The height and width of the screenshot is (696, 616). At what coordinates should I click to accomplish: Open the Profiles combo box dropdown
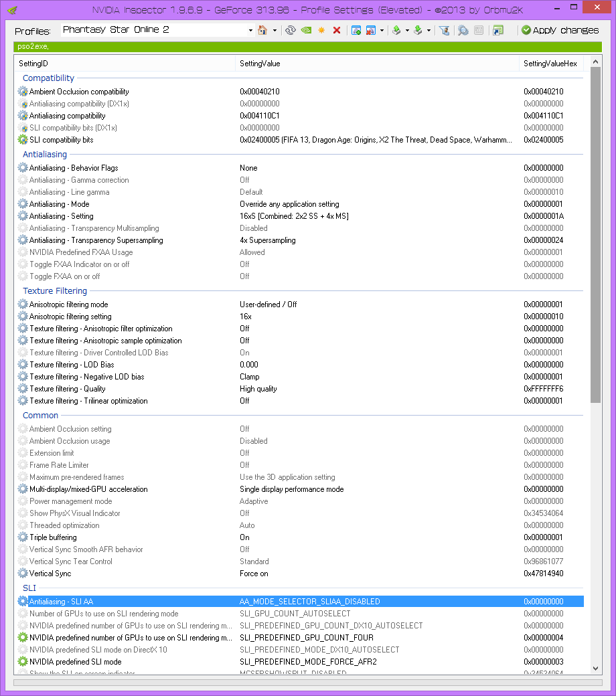click(x=250, y=31)
